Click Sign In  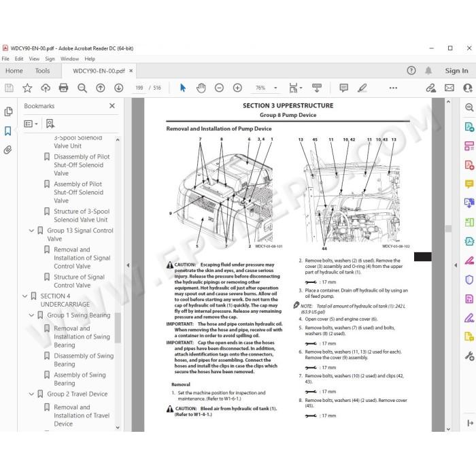coord(456,71)
